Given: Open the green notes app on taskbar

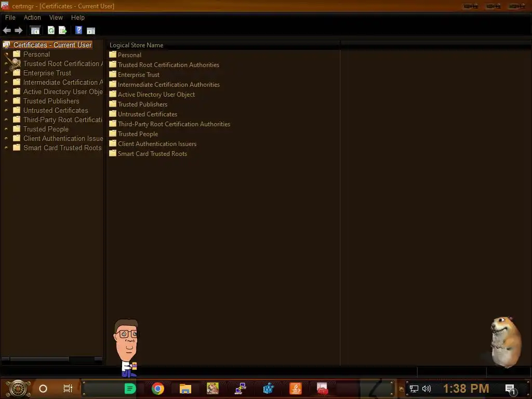Looking at the screenshot, I should pos(130,389).
